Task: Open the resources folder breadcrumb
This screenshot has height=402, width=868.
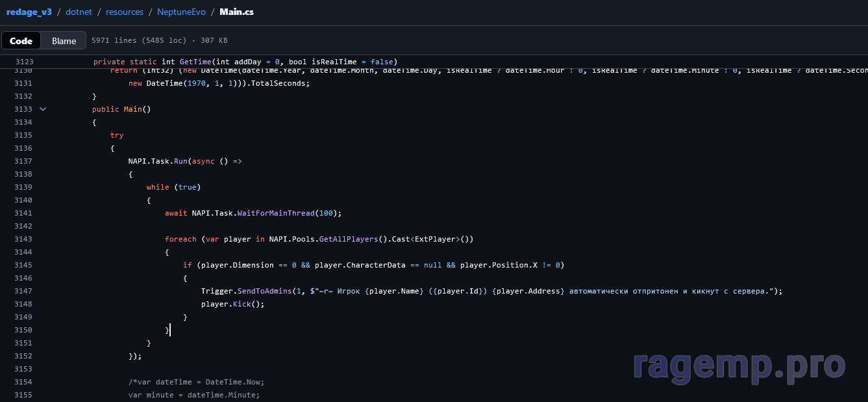Action: click(x=125, y=12)
